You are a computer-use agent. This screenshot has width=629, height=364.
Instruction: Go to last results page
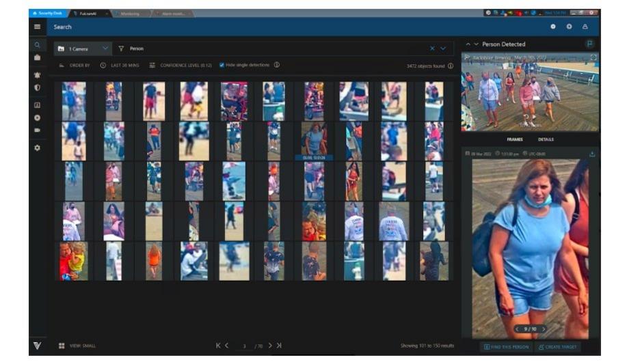[279, 346]
